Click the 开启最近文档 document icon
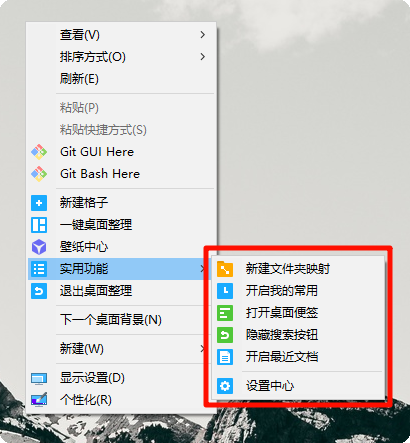The image size is (410, 443). pos(225,357)
